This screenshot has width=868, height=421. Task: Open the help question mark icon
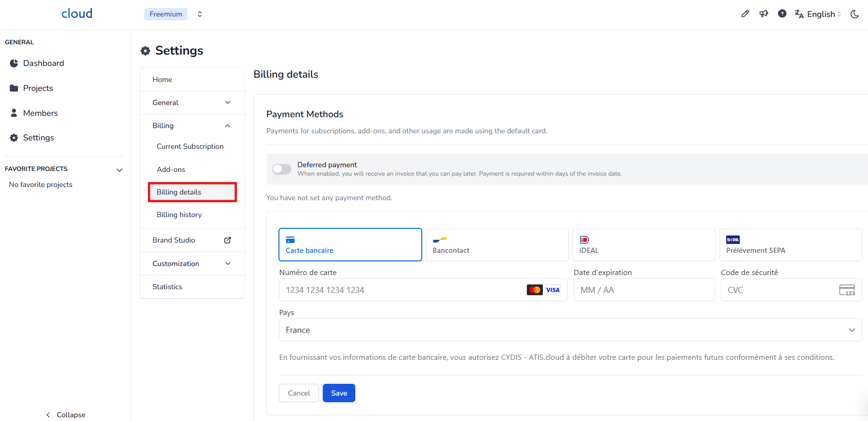782,14
